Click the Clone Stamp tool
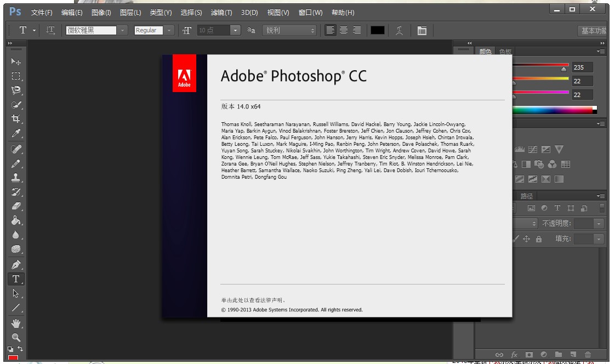This screenshot has height=364, width=615. (x=16, y=178)
